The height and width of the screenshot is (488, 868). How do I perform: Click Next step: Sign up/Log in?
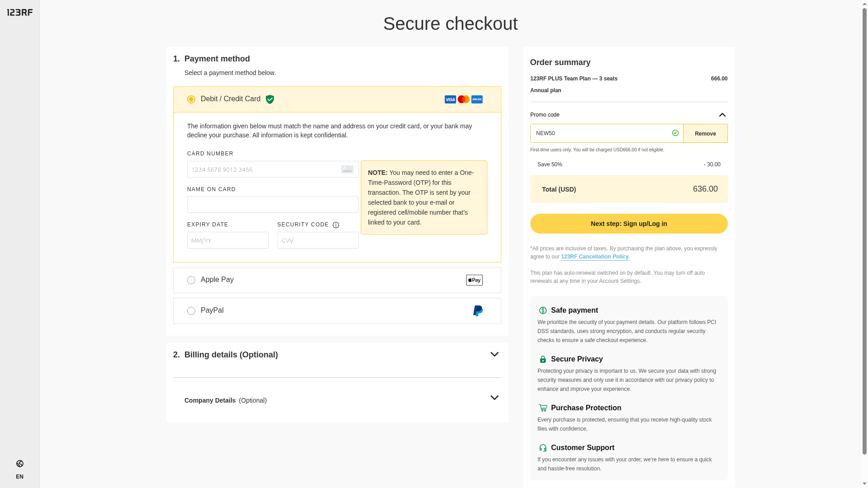coord(629,224)
